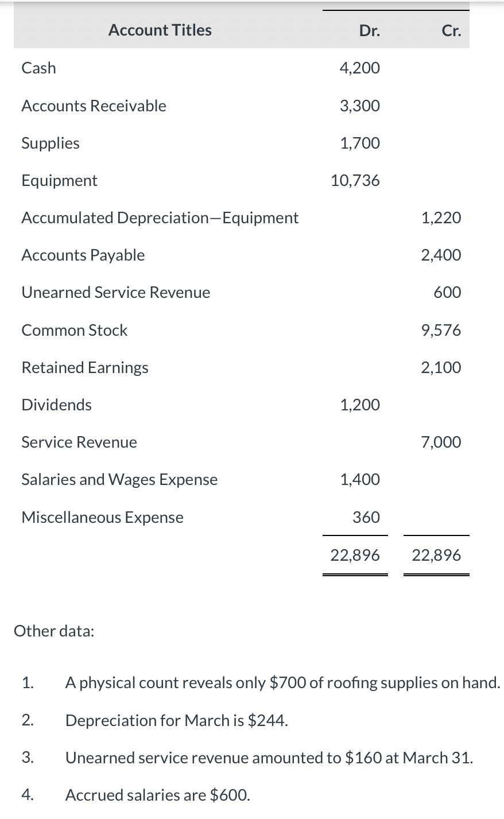504x819 pixels.
Task: Click the Common Stock credit value 9,576
Action: click(x=440, y=330)
